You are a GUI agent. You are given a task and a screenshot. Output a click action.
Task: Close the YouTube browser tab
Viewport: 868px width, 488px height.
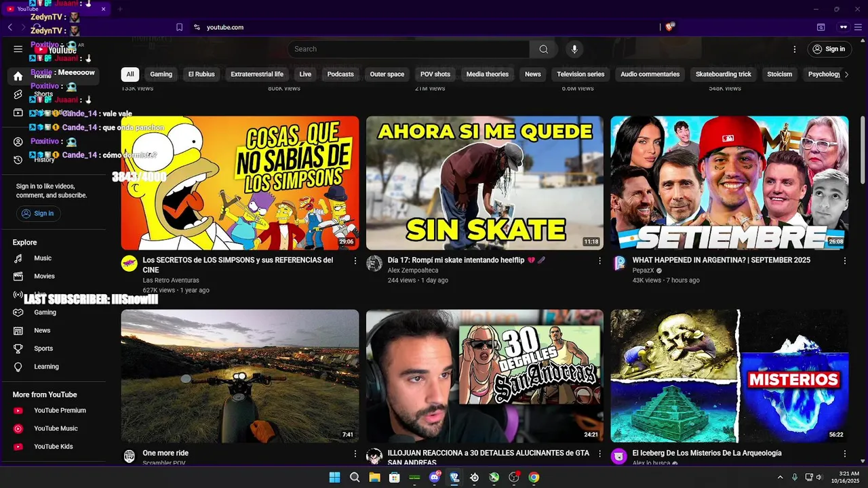pos(103,9)
